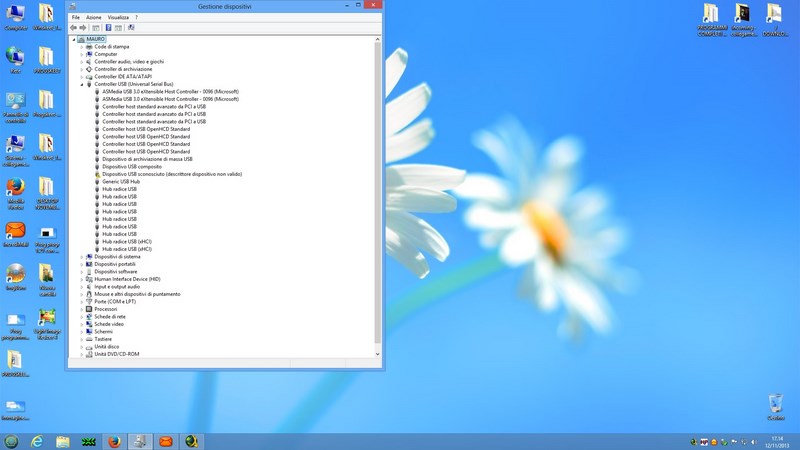Image resolution: width=800 pixels, height=450 pixels.
Task: Collapse the MAURO root node
Action: click(74, 39)
